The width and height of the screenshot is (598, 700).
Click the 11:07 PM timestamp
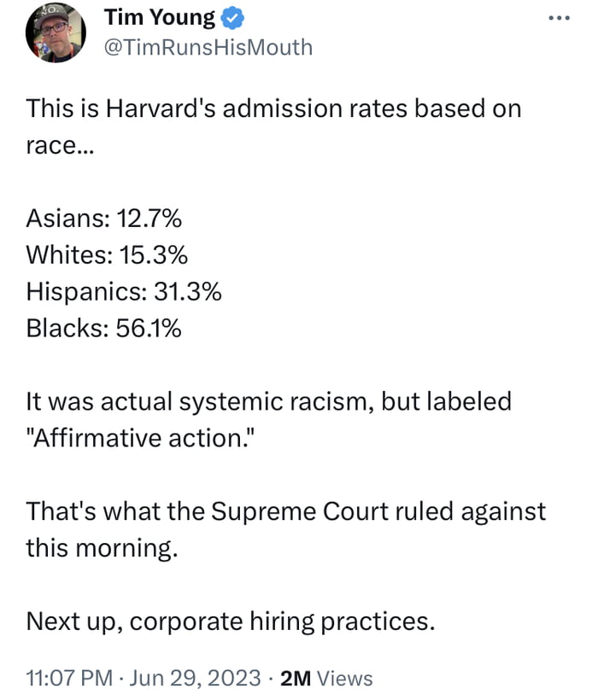click(x=69, y=679)
